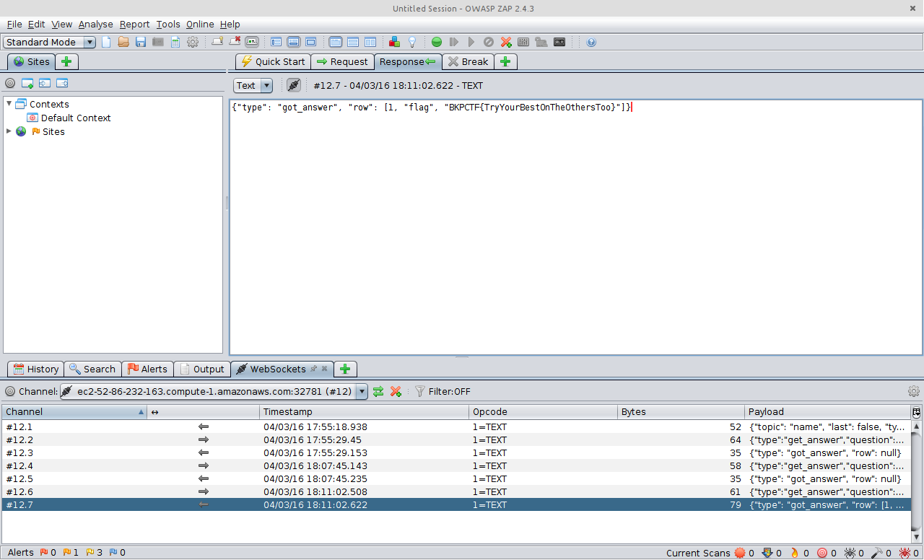Click the Submit and continue play icon
The image size is (924, 560).
[471, 42]
